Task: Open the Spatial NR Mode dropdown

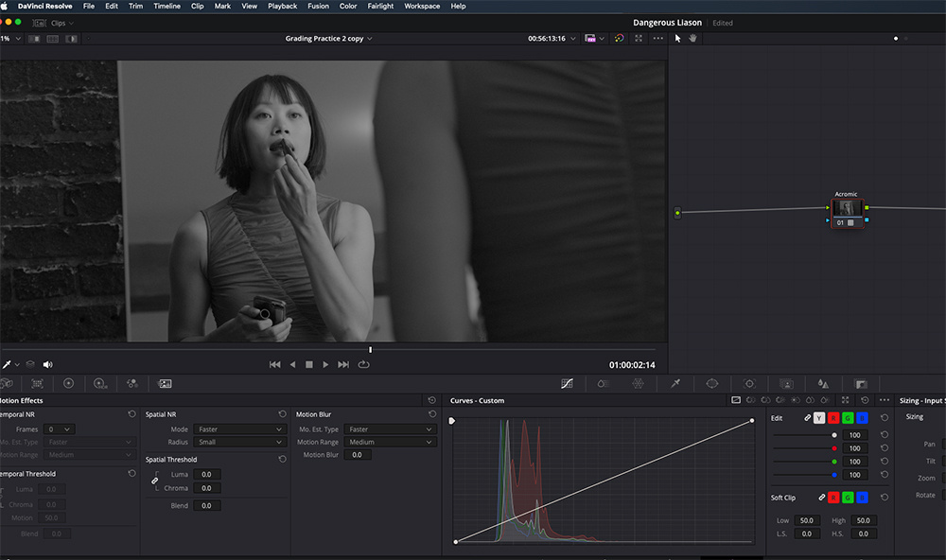Action: (239, 429)
